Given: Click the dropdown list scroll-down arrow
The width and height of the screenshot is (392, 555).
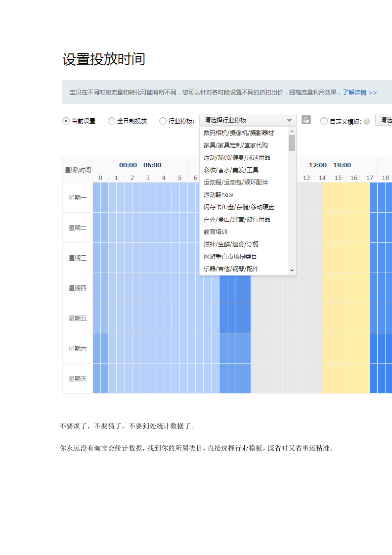Looking at the screenshot, I should pos(292,271).
